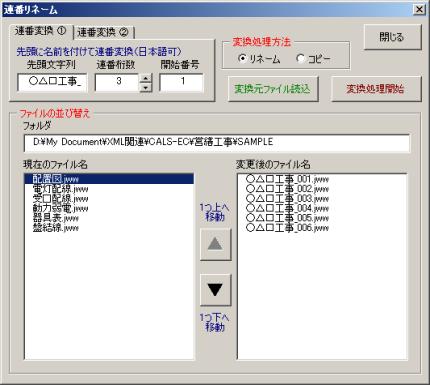
Task: Close the 連番リネーム dialog window
Action: point(419,9)
